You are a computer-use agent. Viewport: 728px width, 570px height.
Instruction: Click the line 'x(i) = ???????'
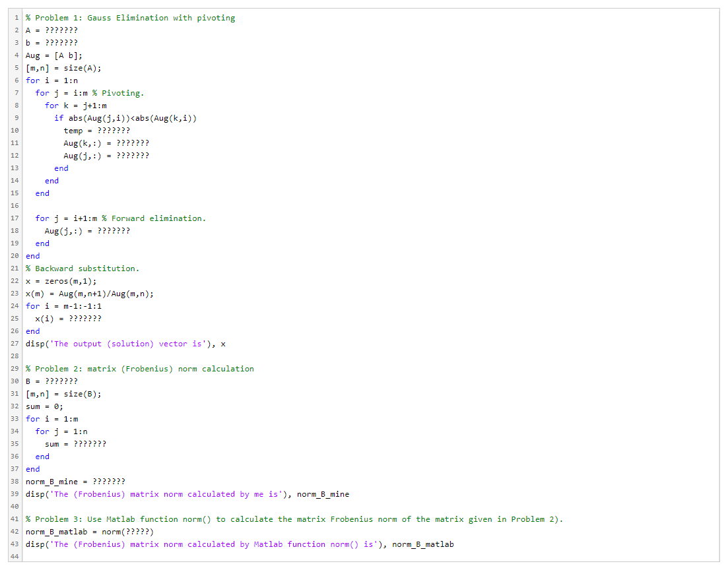click(x=68, y=319)
